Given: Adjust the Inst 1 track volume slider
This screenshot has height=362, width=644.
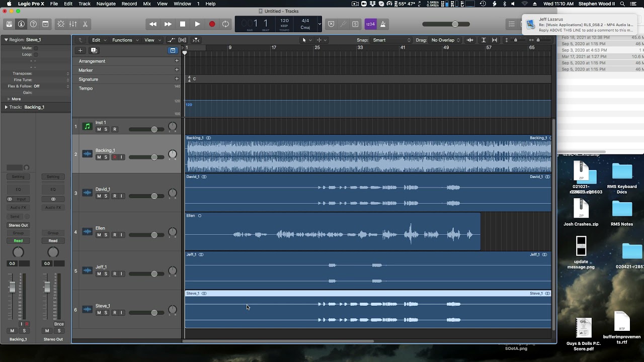Looking at the screenshot, I should click(146, 130).
